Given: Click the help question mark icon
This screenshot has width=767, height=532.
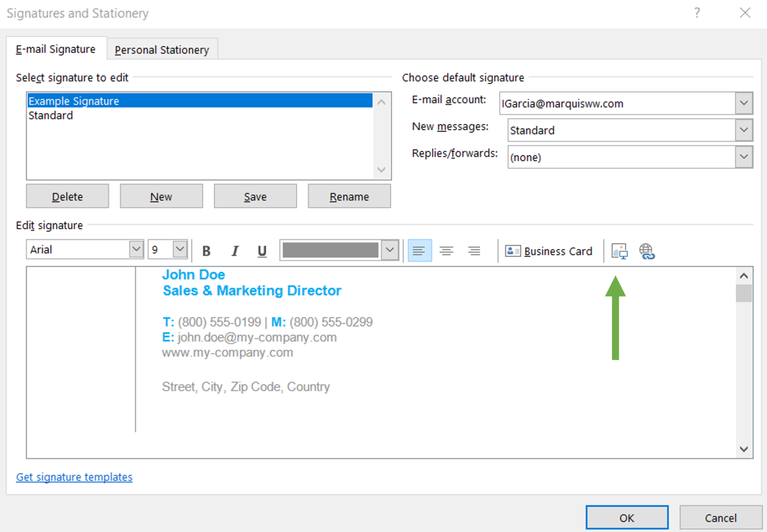Looking at the screenshot, I should click(x=697, y=13).
